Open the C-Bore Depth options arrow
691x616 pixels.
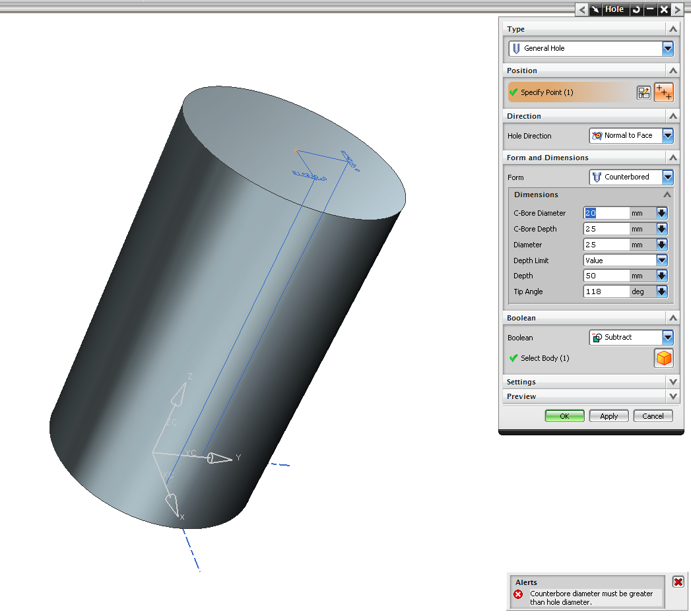click(x=661, y=229)
